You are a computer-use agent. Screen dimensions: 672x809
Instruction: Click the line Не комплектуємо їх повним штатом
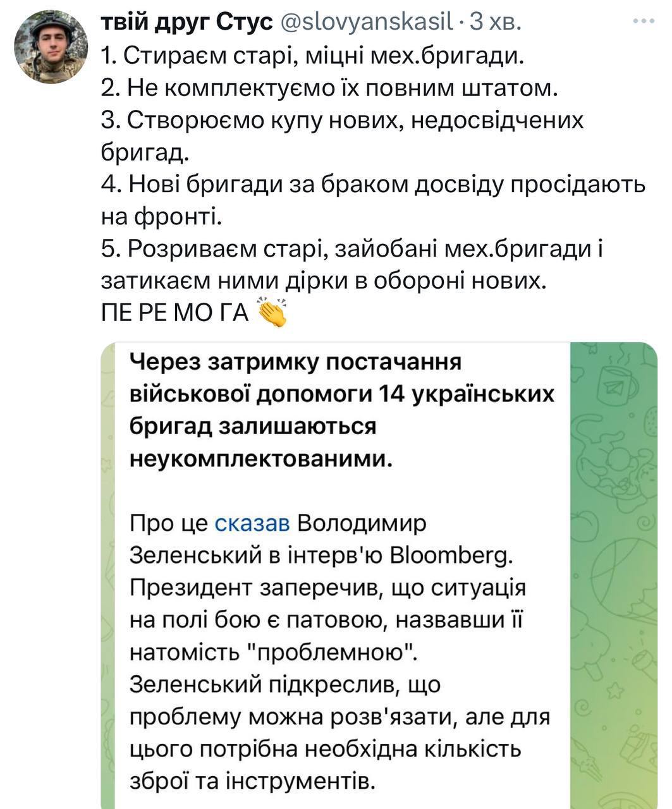click(x=329, y=88)
